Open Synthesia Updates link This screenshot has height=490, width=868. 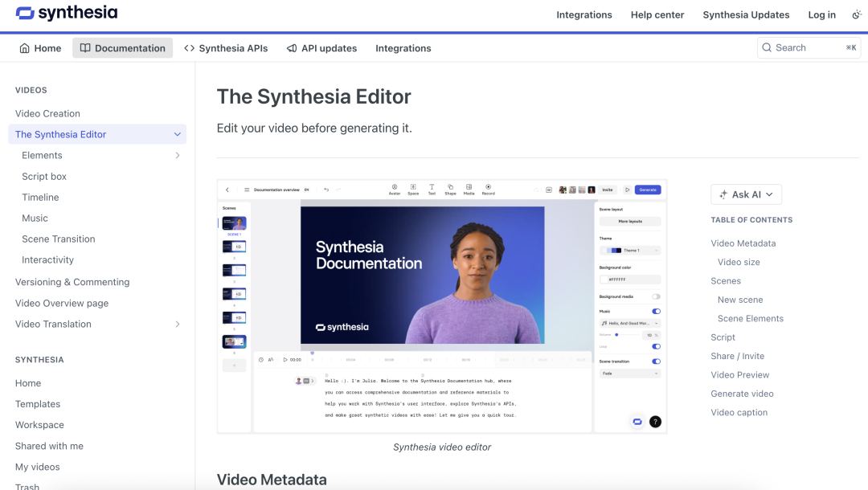point(746,15)
